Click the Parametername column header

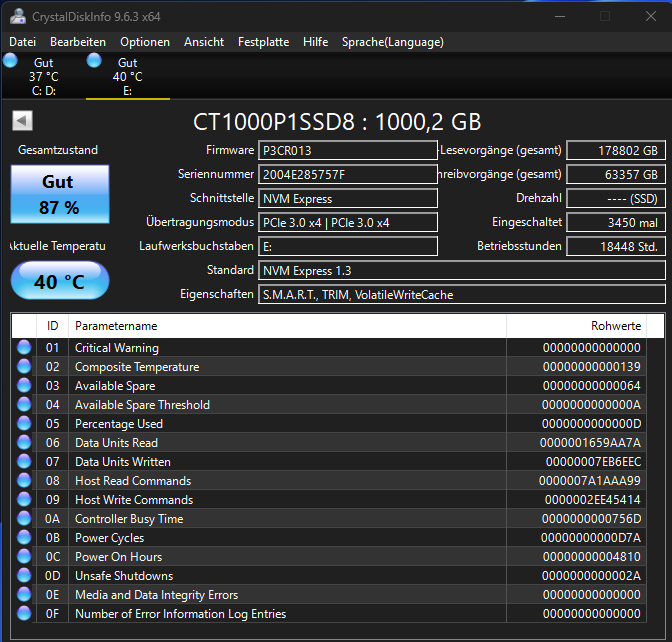(287, 326)
